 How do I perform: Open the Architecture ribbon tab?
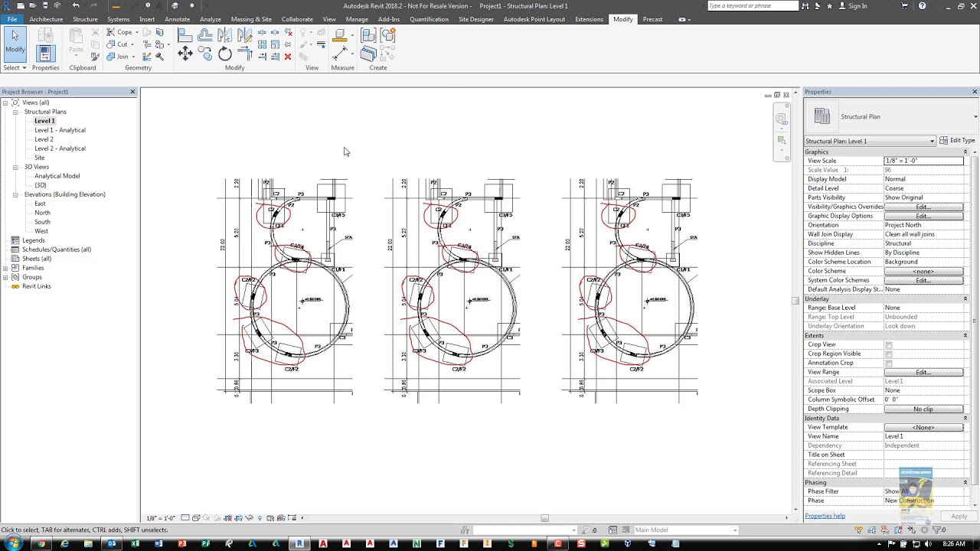point(46,19)
